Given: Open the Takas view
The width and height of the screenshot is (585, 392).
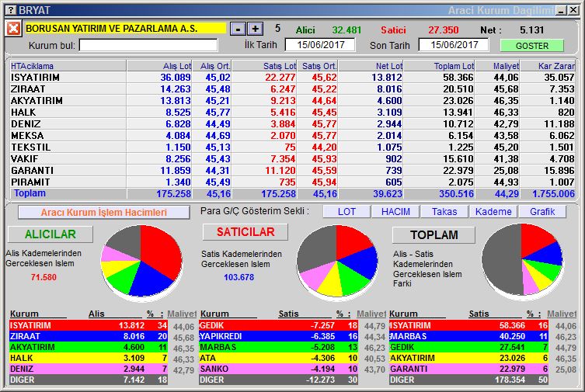Looking at the screenshot, I should [444, 212].
